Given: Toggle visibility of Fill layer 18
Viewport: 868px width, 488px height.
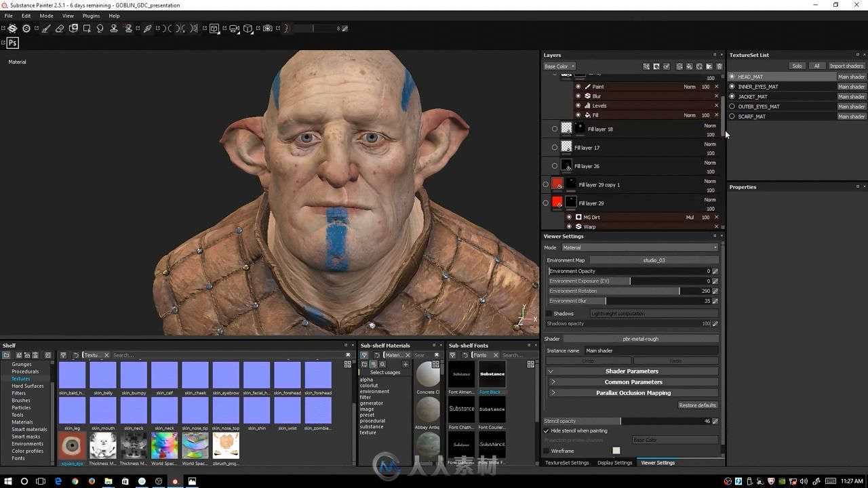Looking at the screenshot, I should coord(555,129).
